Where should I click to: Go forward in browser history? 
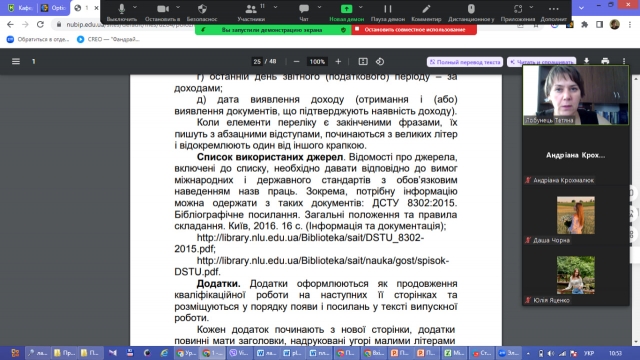[x=25, y=24]
